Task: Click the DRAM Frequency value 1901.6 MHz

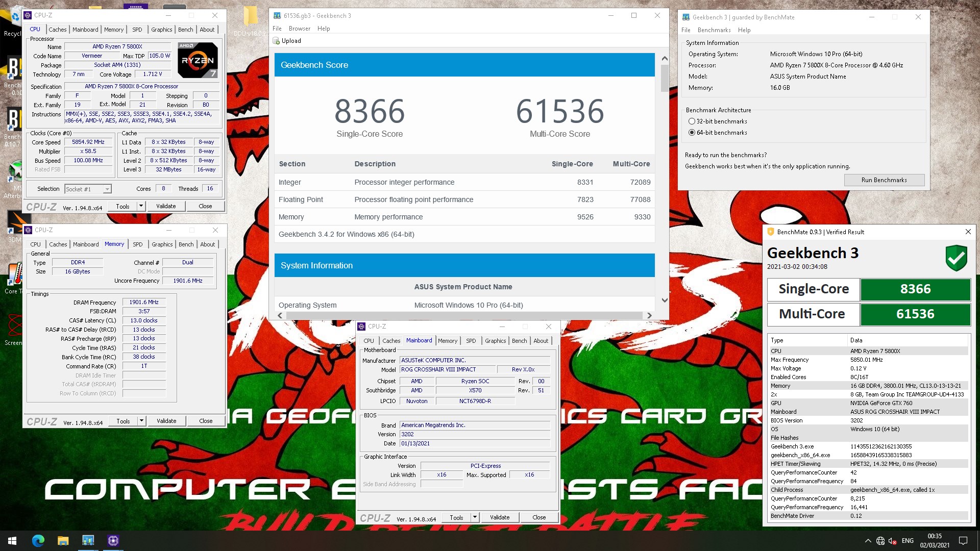Action: 144,302
